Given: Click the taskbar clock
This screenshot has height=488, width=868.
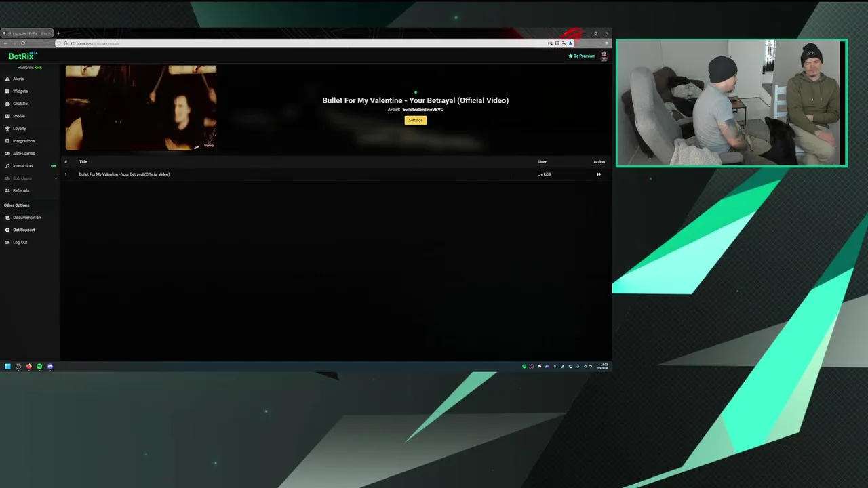Looking at the screenshot, I should point(604,366).
